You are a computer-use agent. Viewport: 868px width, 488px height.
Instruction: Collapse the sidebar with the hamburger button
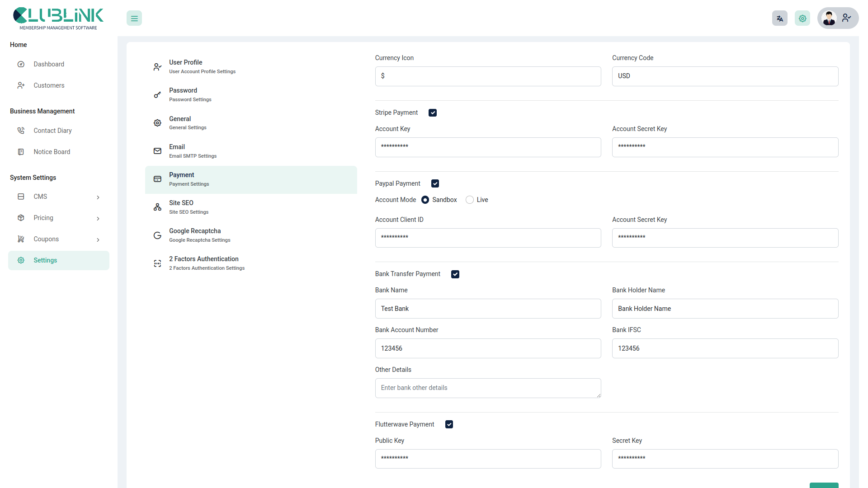point(134,18)
